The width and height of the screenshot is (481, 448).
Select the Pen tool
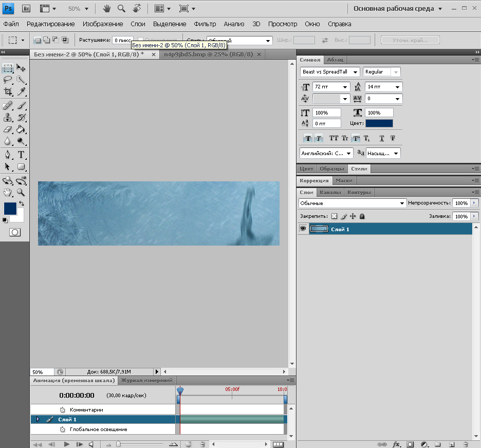(x=8, y=154)
